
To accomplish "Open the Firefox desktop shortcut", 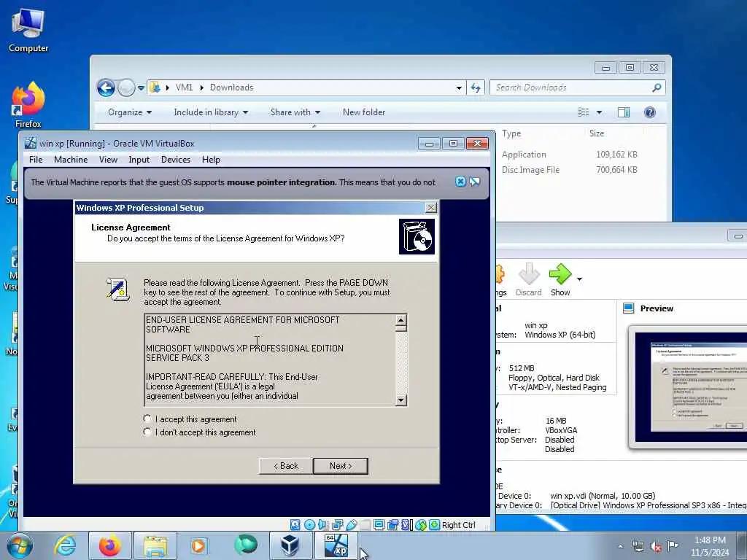I will coord(28,105).
